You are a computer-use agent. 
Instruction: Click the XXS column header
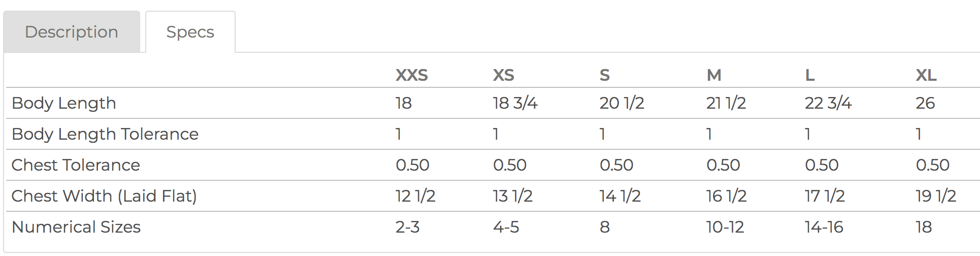click(412, 75)
